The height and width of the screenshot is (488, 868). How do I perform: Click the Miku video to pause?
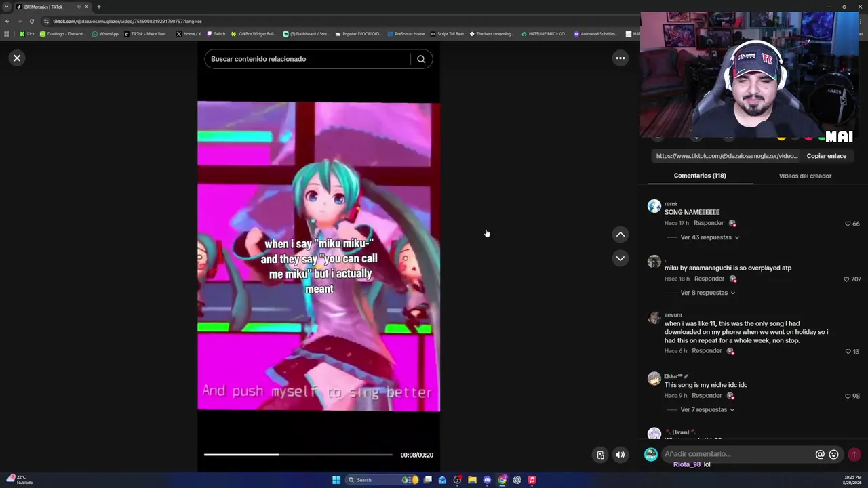319,257
